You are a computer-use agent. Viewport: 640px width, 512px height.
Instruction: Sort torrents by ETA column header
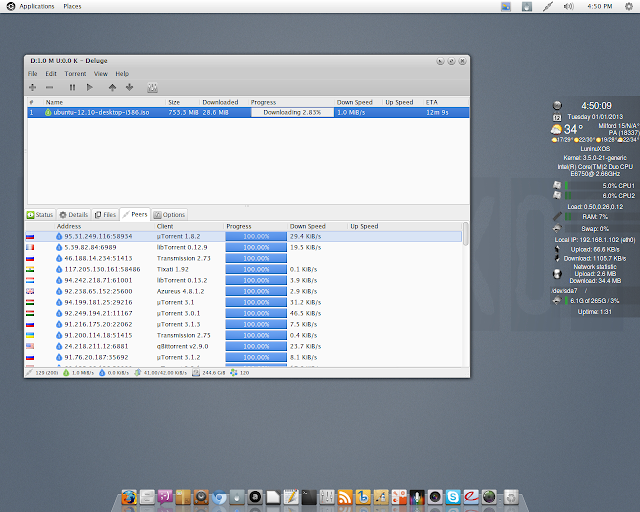[x=446, y=102]
